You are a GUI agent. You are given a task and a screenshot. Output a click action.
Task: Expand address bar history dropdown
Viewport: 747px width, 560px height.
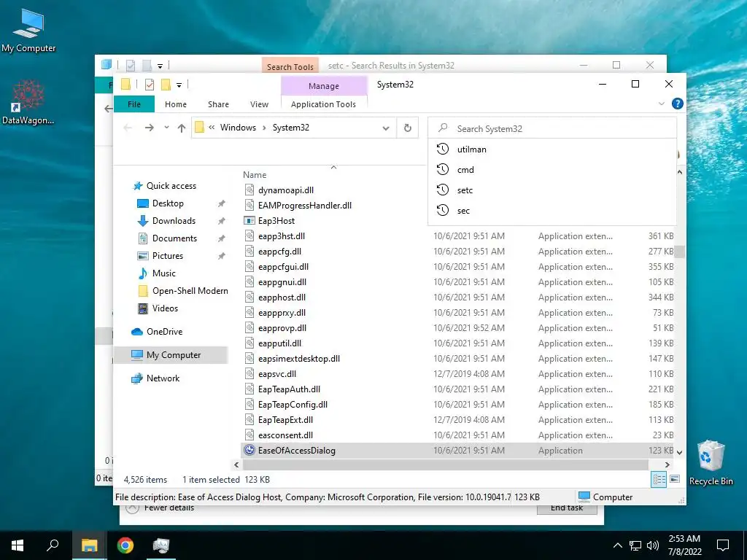pyautogui.click(x=386, y=128)
